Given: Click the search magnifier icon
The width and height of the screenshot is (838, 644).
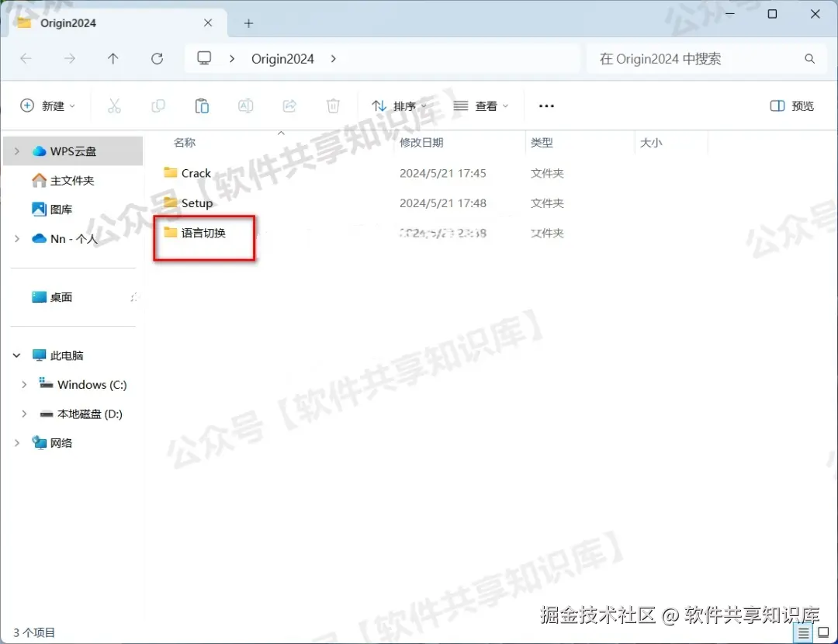Looking at the screenshot, I should click(x=809, y=59).
